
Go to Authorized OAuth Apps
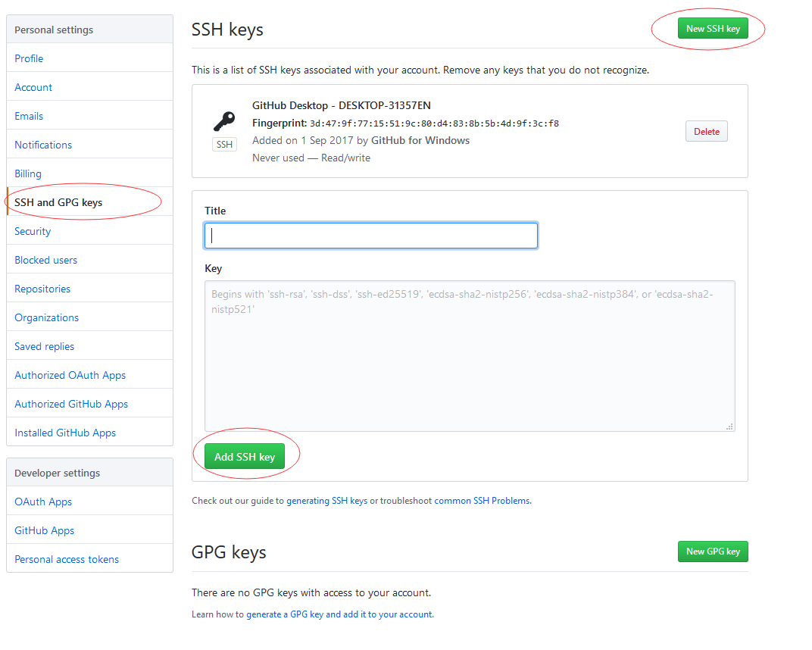click(70, 375)
